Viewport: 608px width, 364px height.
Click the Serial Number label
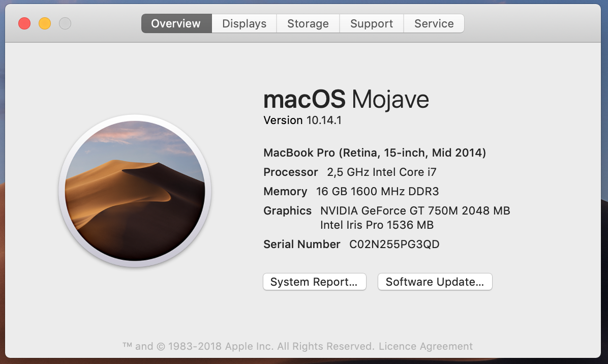click(x=301, y=244)
